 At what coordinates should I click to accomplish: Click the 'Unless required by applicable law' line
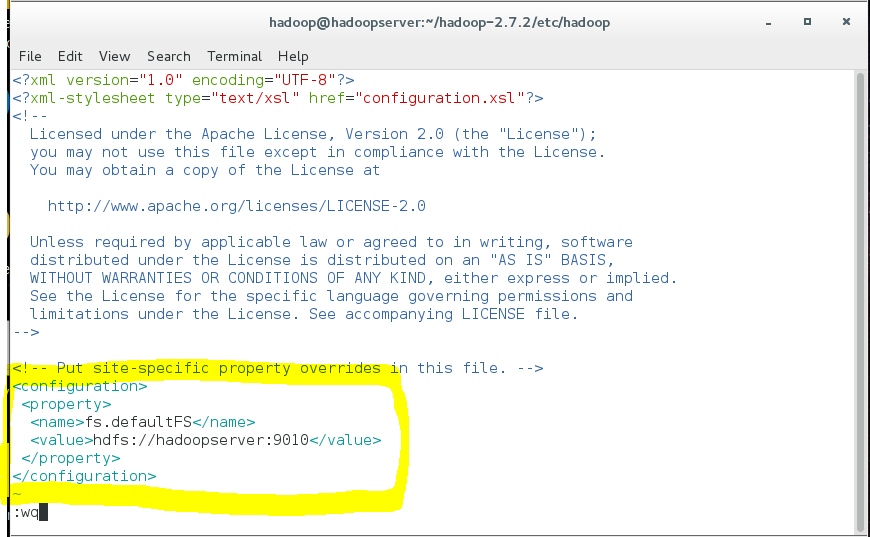point(331,242)
